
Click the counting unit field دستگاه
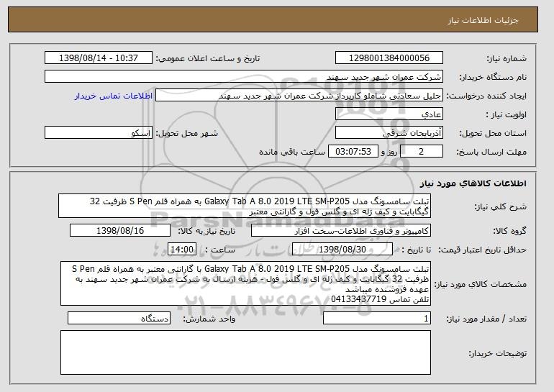119,319
